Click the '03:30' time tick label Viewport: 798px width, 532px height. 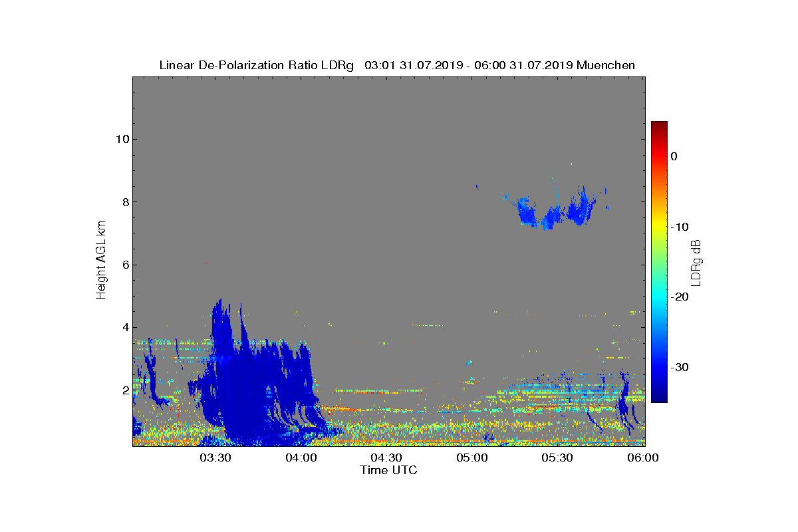pos(215,458)
